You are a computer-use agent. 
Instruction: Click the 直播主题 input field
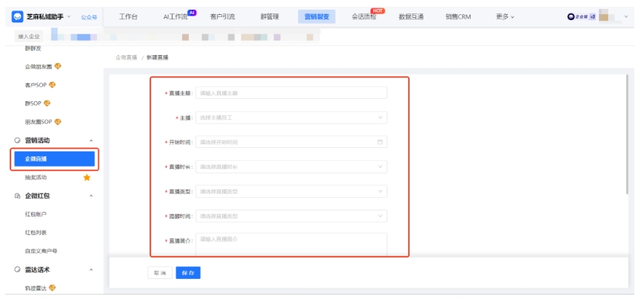(291, 93)
